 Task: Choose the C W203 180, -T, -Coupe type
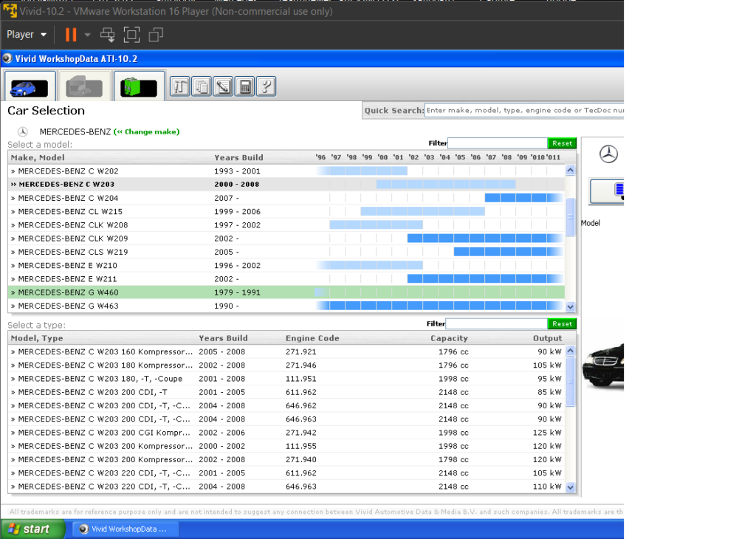(286, 379)
